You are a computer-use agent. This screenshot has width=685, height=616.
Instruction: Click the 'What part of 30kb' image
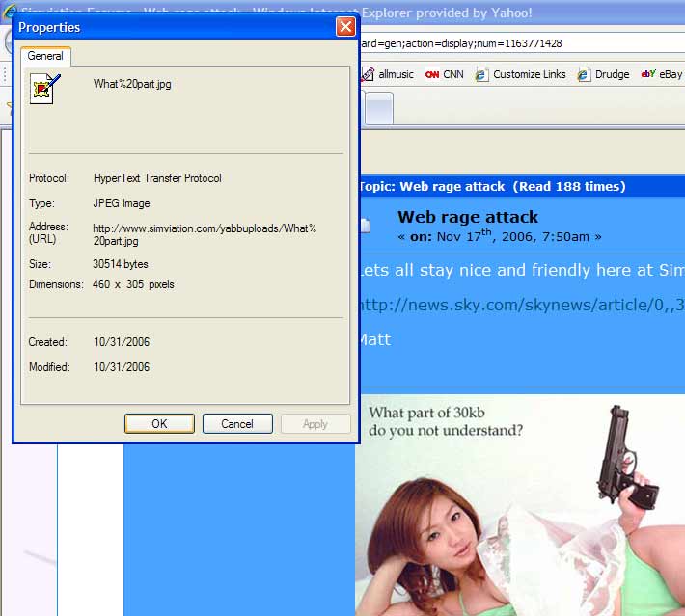pos(521,506)
